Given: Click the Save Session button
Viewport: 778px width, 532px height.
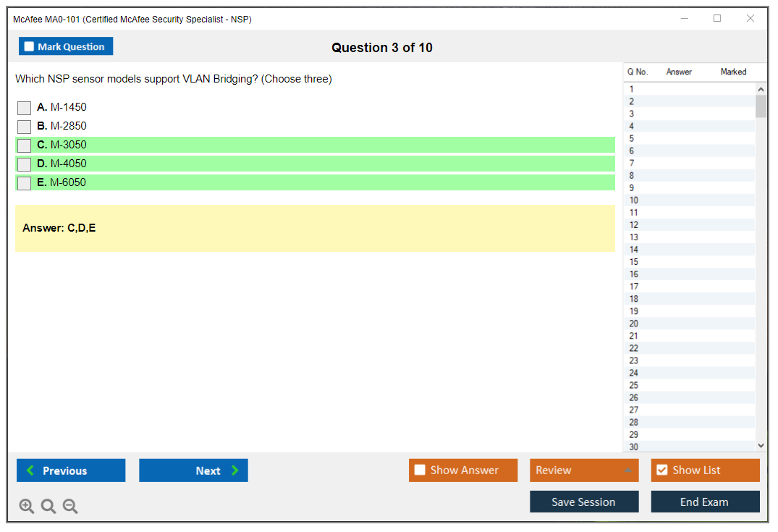Looking at the screenshot, I should coord(584,502).
